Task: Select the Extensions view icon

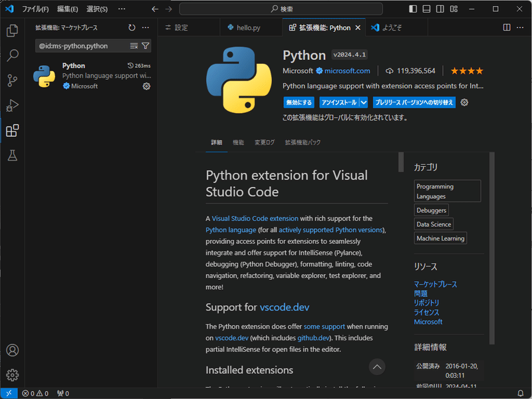Action: [12, 130]
